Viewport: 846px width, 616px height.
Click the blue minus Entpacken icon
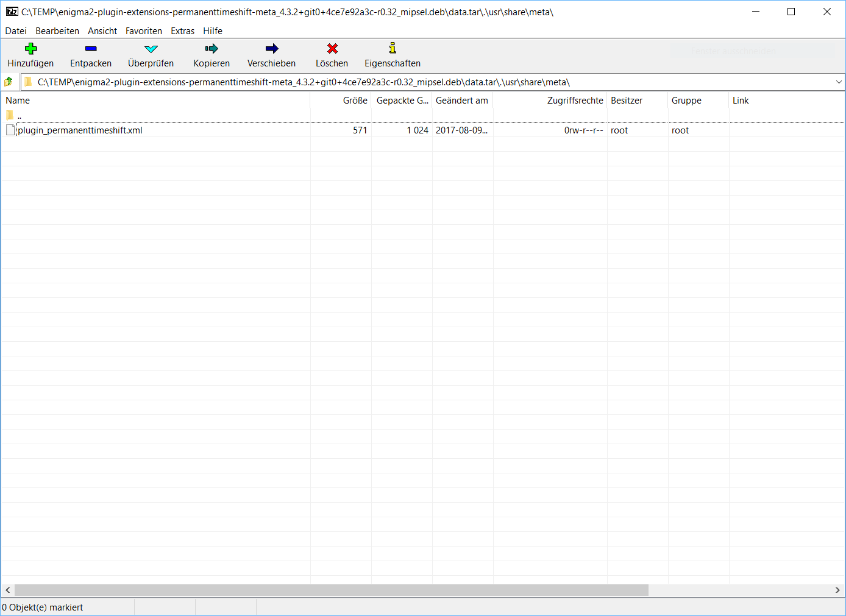pyautogui.click(x=91, y=49)
